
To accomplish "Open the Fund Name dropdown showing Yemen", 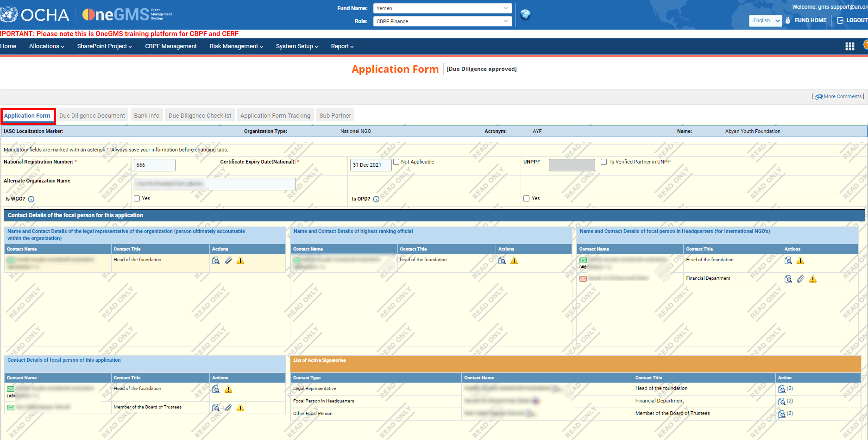I will [442, 8].
